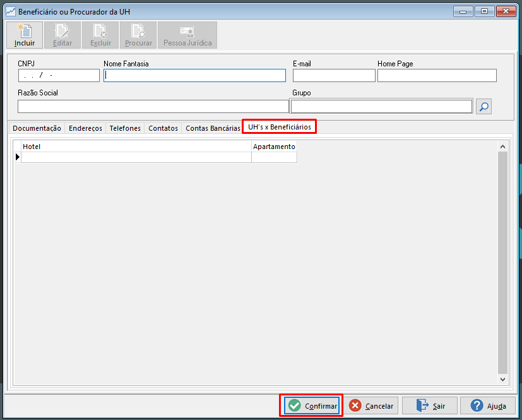This screenshot has width=522, height=420.
Task: Switch to the Documentação tab
Action: (37, 128)
